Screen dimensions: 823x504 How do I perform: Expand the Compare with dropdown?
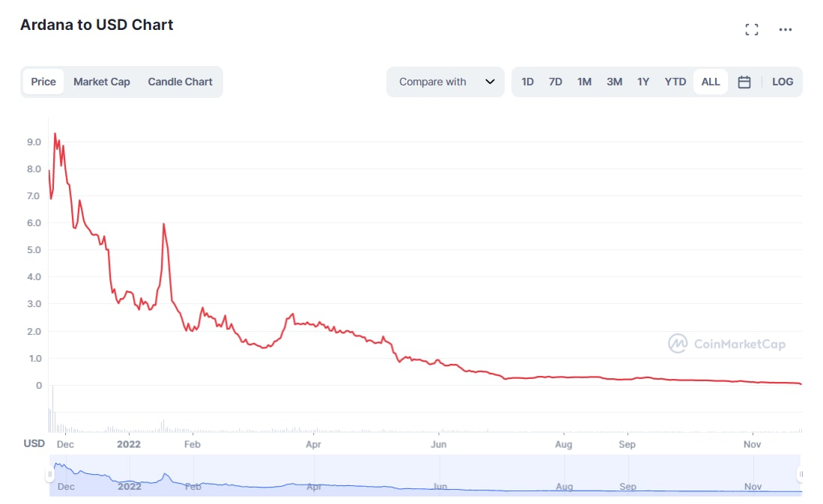[446, 82]
